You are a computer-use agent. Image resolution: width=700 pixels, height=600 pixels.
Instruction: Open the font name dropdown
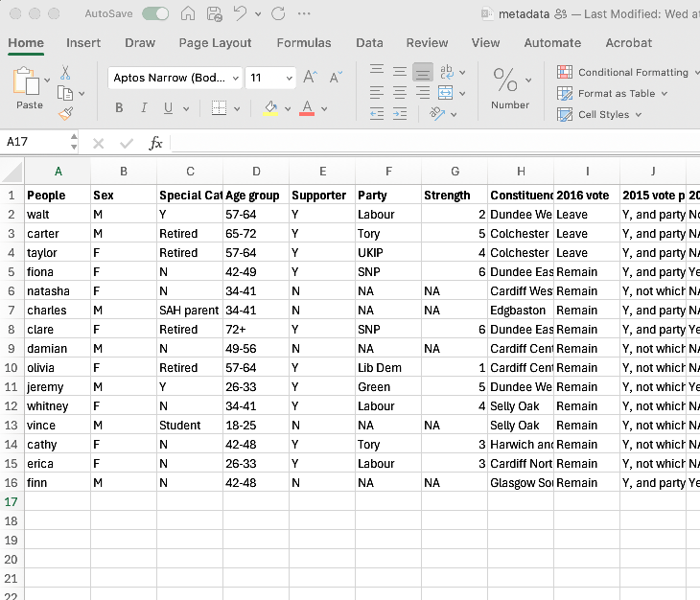point(234,78)
